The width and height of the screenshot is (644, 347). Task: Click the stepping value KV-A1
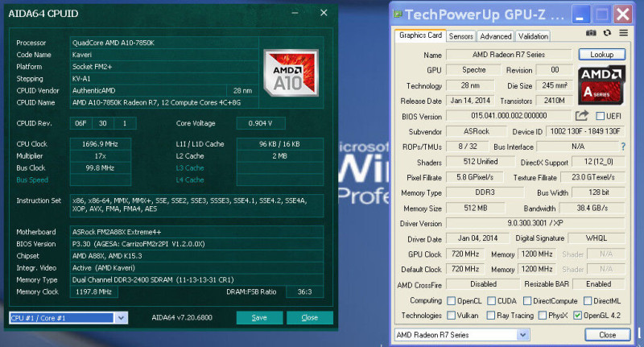pos(164,78)
